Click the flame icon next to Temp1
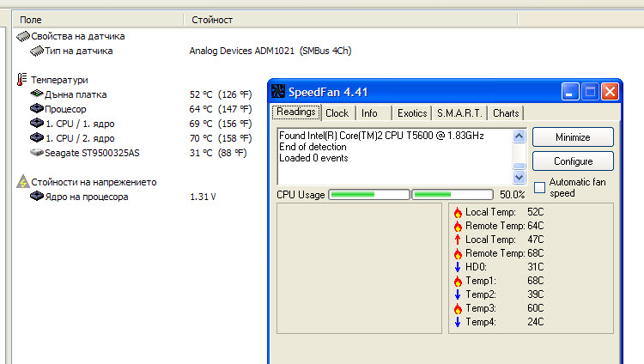 click(x=458, y=281)
